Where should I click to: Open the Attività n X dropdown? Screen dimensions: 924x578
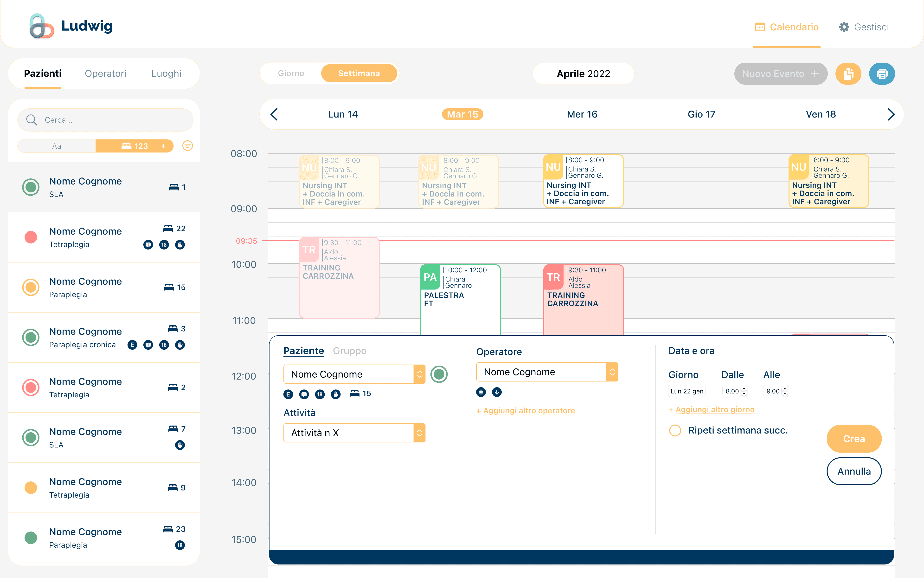(354, 433)
